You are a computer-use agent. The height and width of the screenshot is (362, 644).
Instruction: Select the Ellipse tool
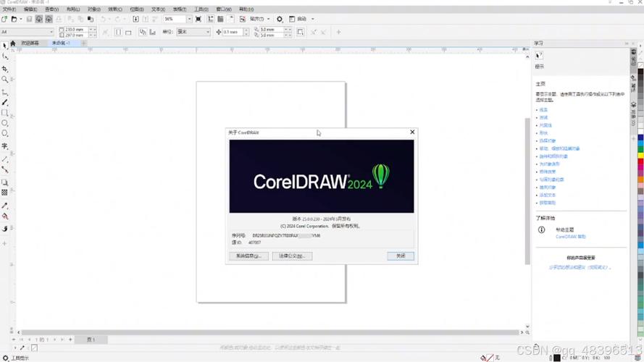pos(4,124)
